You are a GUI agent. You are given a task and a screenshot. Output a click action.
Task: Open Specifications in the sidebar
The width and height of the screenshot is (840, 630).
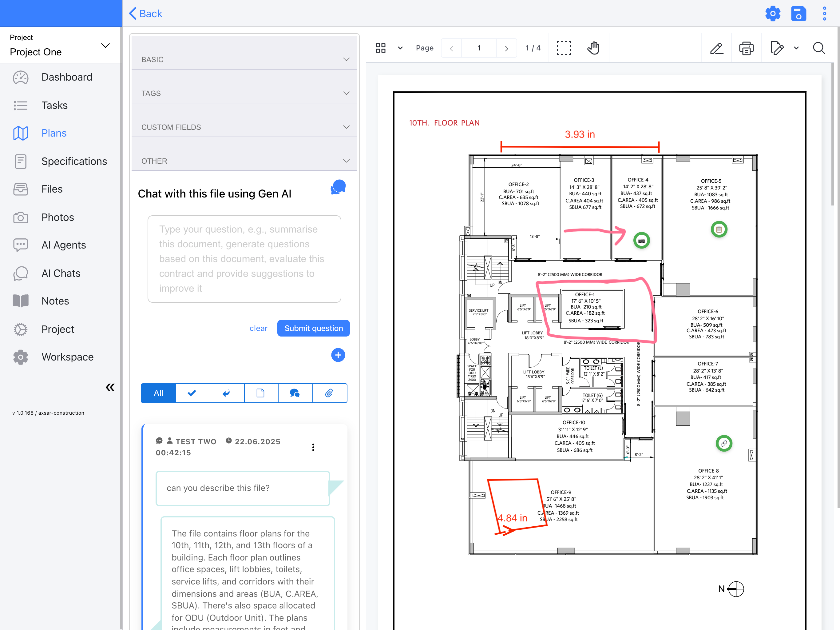coord(74,161)
